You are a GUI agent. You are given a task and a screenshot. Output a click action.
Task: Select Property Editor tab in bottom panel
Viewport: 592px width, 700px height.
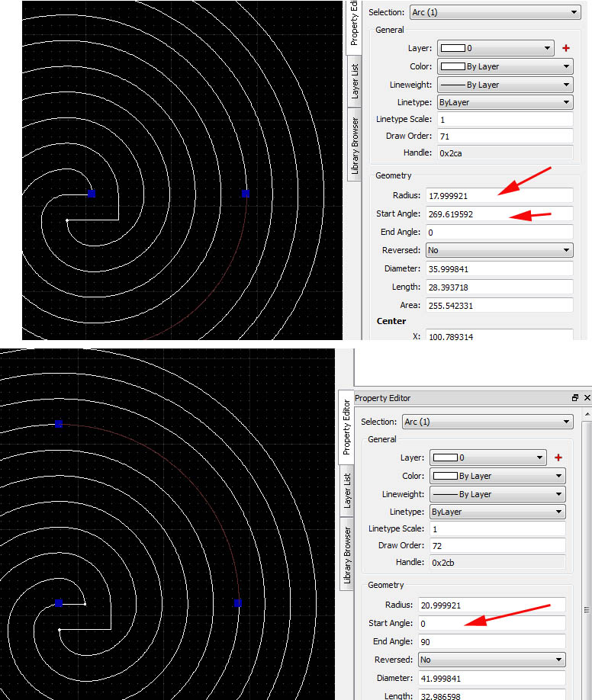[x=346, y=427]
